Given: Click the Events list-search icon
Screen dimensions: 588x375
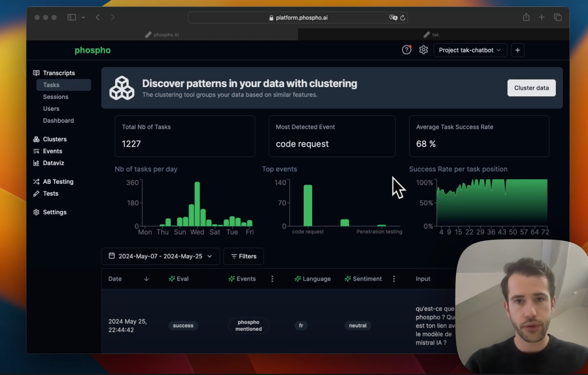Looking at the screenshot, I should coord(36,151).
